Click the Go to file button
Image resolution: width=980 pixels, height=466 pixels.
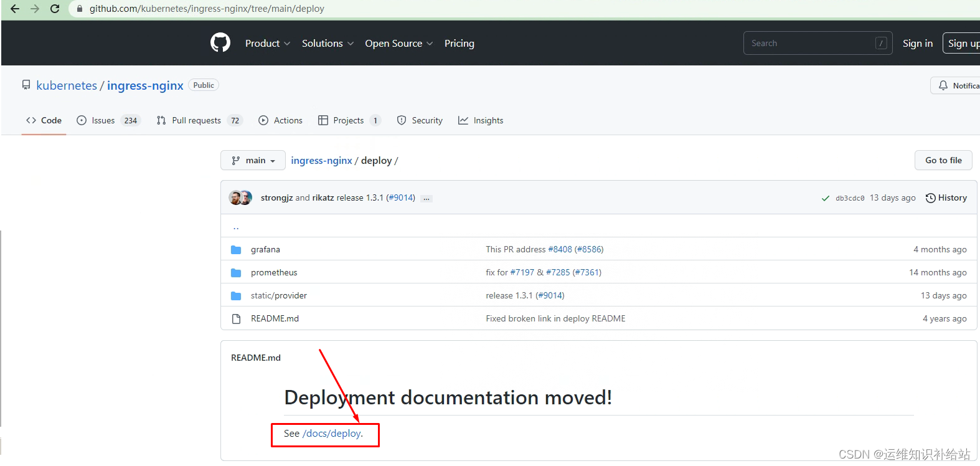pyautogui.click(x=943, y=160)
